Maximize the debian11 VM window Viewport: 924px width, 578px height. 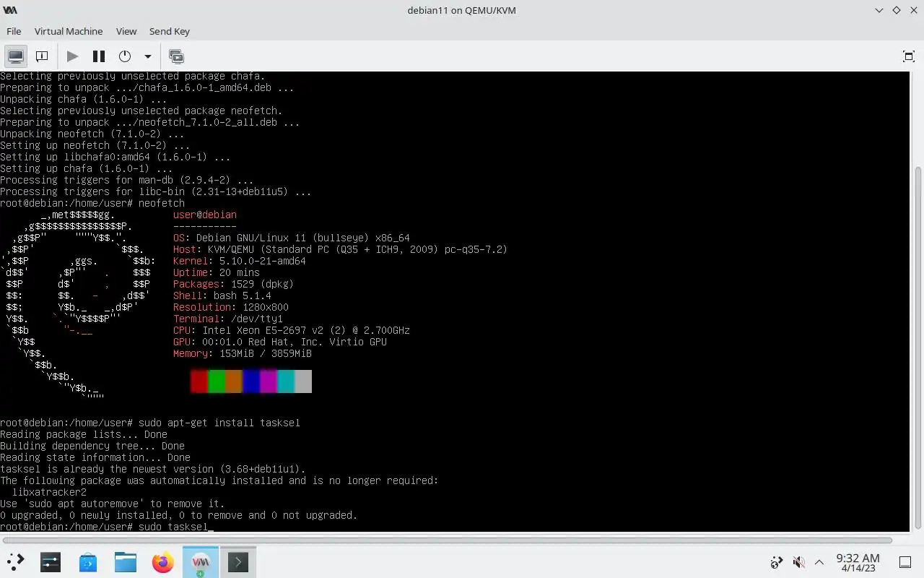point(896,10)
